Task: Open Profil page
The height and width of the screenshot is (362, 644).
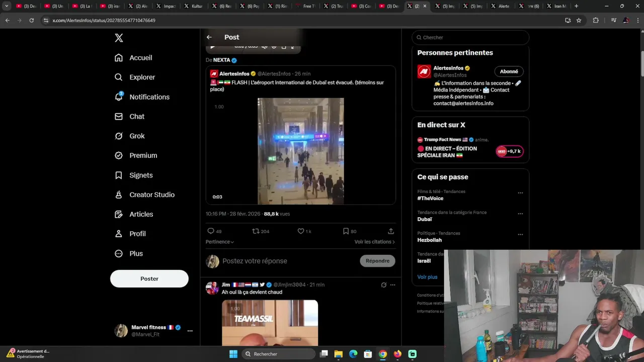Action: [130, 234]
